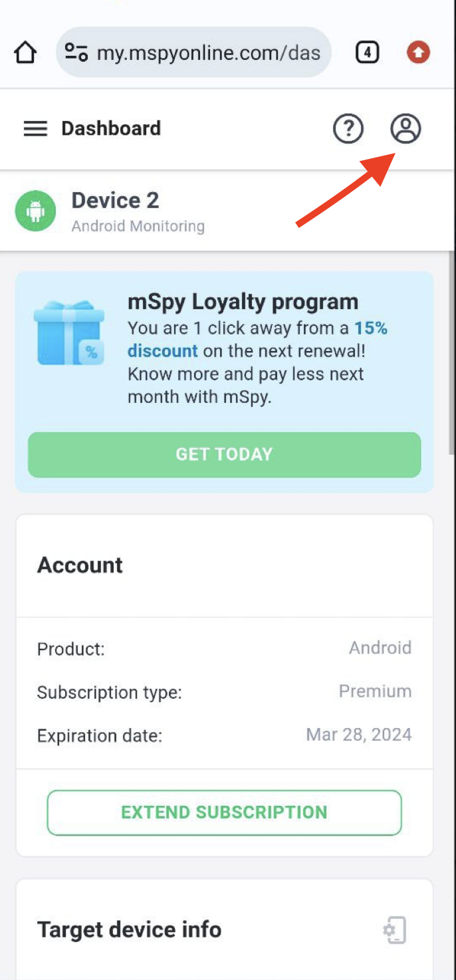Tap the red browser update arrow icon
Viewport: 456px width, 980px height.
click(418, 52)
